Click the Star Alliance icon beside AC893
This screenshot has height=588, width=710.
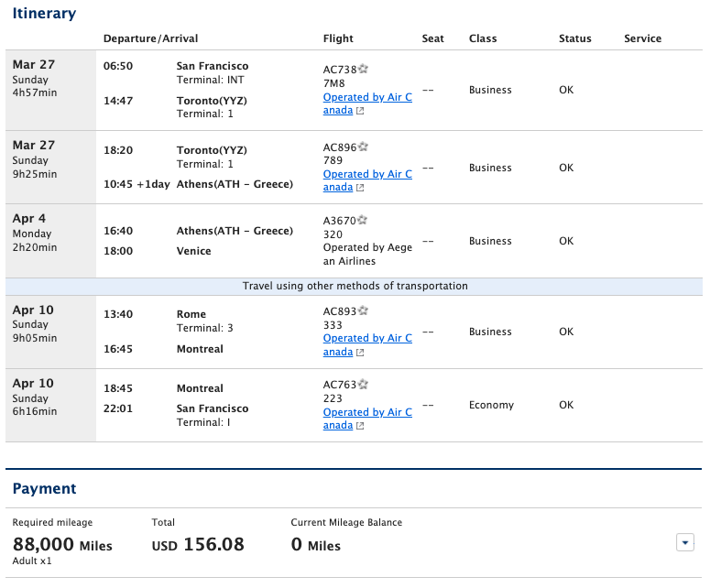(x=363, y=310)
